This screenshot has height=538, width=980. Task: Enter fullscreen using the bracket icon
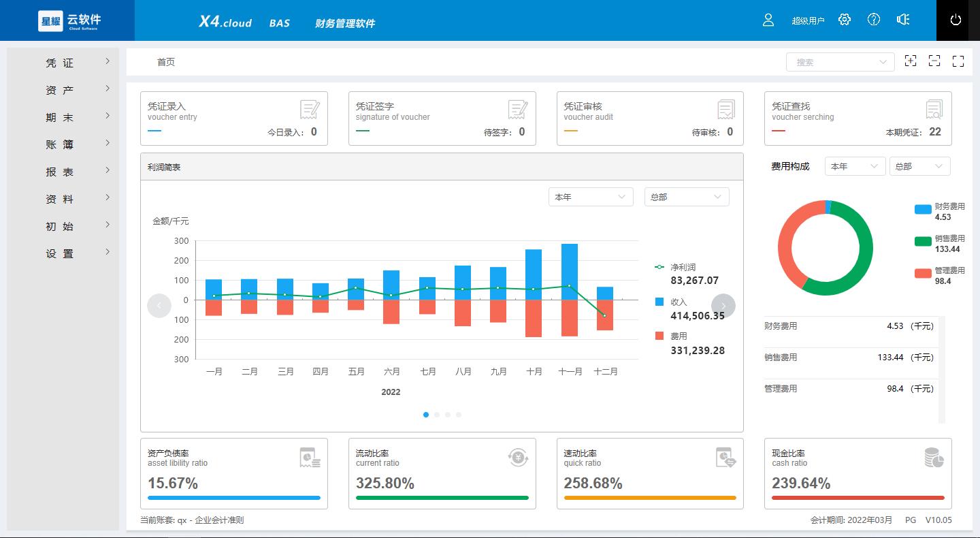tap(958, 61)
